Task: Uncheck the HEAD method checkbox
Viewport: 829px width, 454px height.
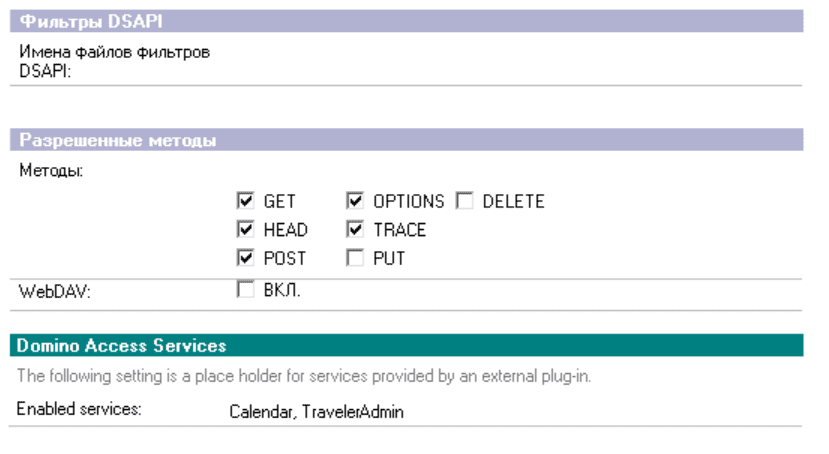Action: [x=245, y=230]
